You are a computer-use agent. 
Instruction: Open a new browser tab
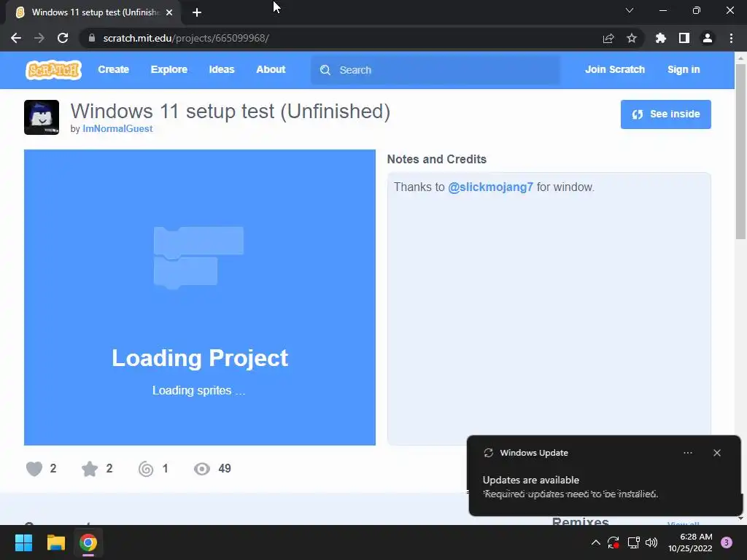tap(197, 12)
